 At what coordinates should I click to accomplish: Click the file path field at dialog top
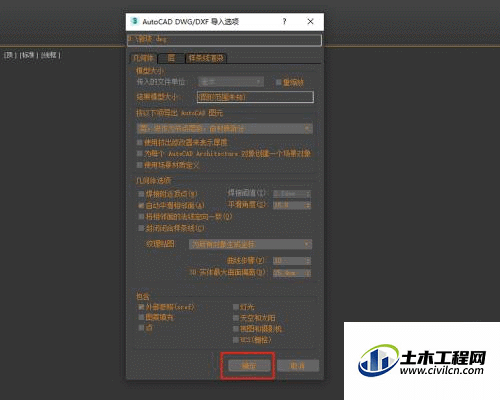[x=224, y=40]
